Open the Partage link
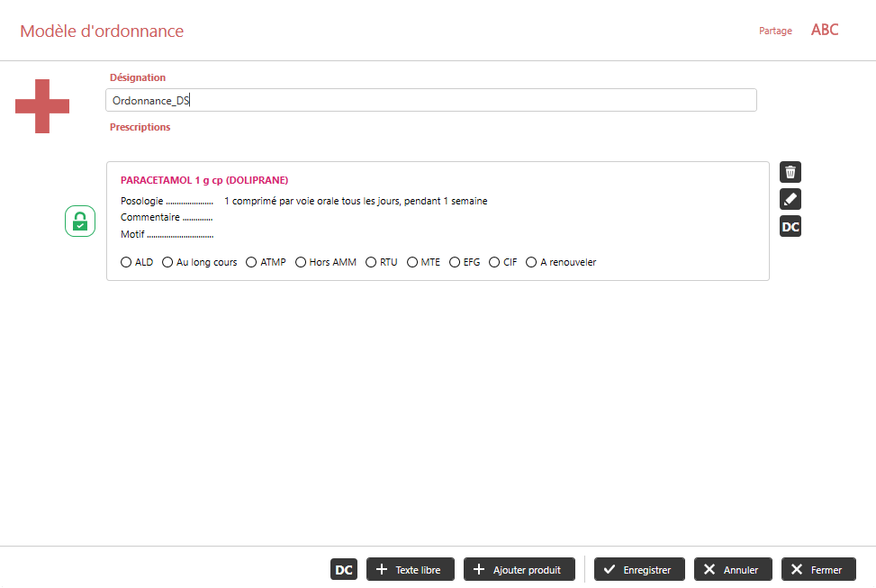 pos(775,31)
